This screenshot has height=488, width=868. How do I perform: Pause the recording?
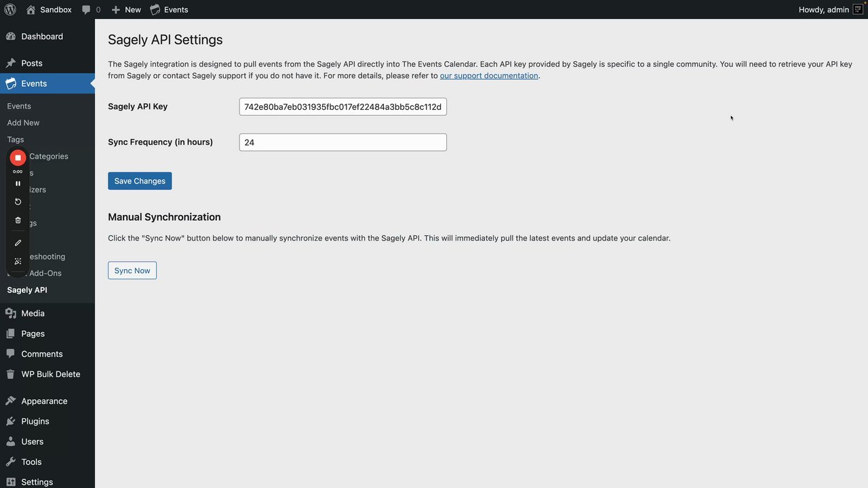click(x=18, y=183)
